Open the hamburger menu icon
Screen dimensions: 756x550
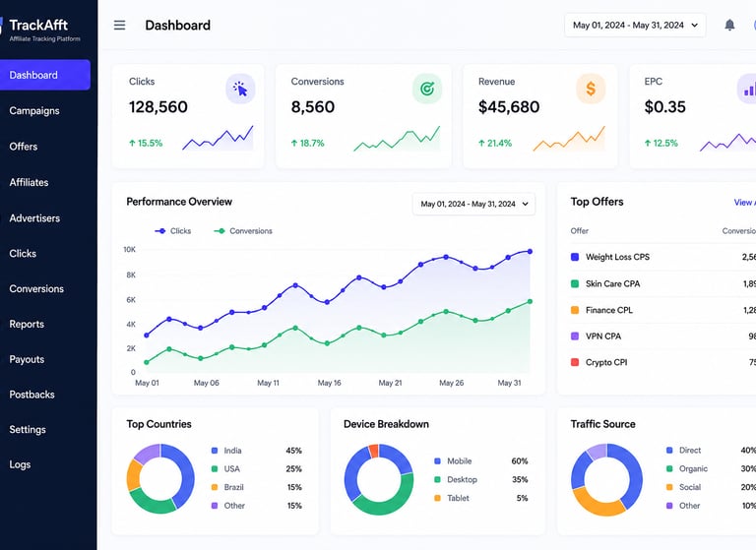coord(119,25)
